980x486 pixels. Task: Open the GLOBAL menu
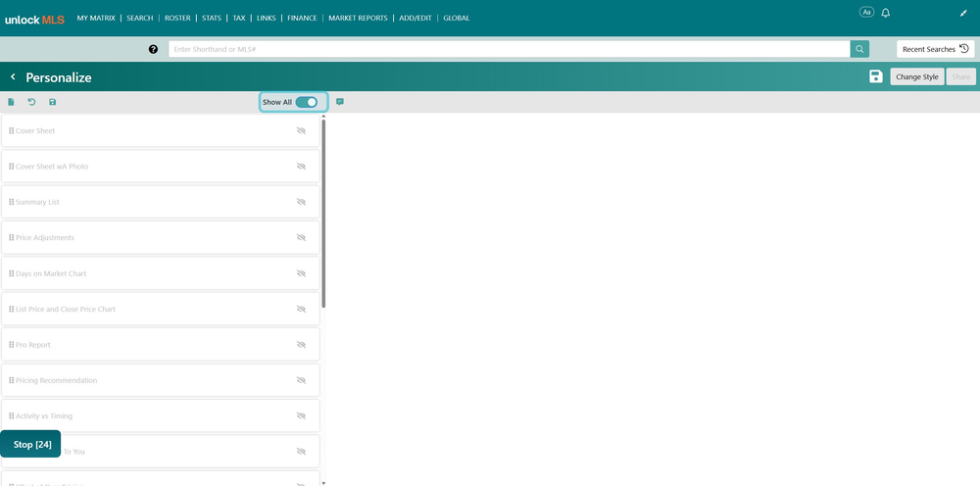pos(457,18)
